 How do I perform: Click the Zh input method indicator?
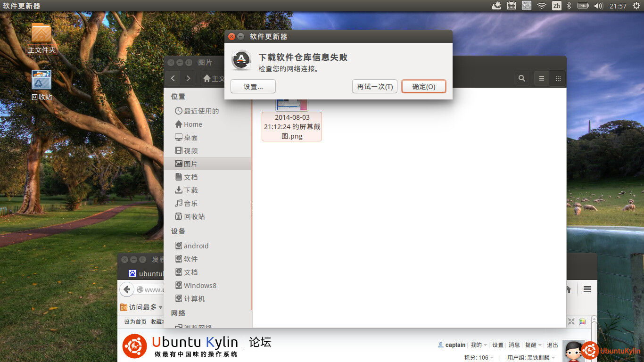coord(556,6)
